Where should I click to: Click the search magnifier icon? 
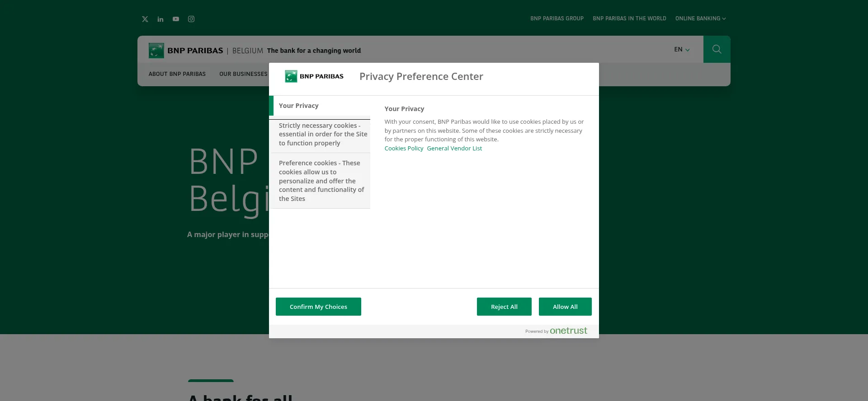[x=717, y=49]
